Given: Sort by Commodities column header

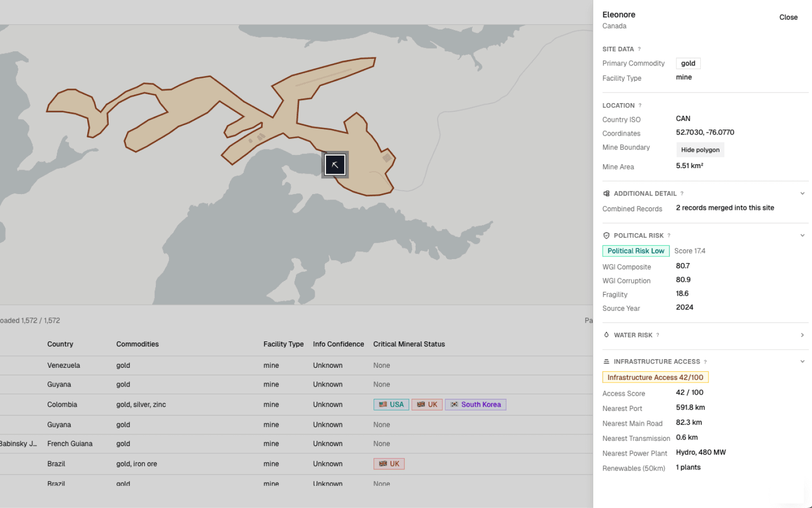Looking at the screenshot, I should (x=138, y=344).
